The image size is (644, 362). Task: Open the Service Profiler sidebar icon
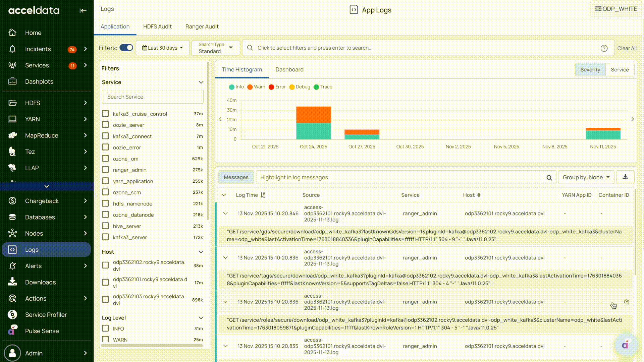coord(12,314)
